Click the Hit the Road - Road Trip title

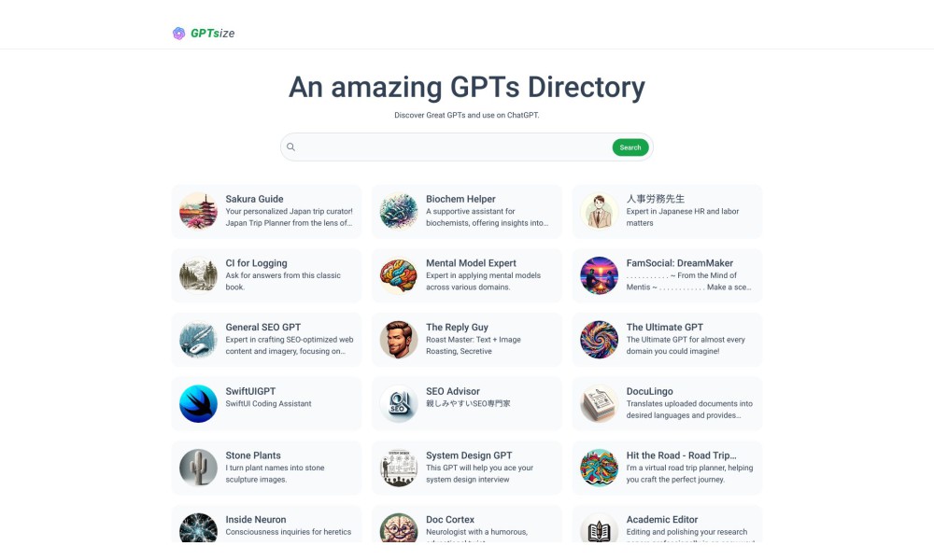tap(682, 455)
